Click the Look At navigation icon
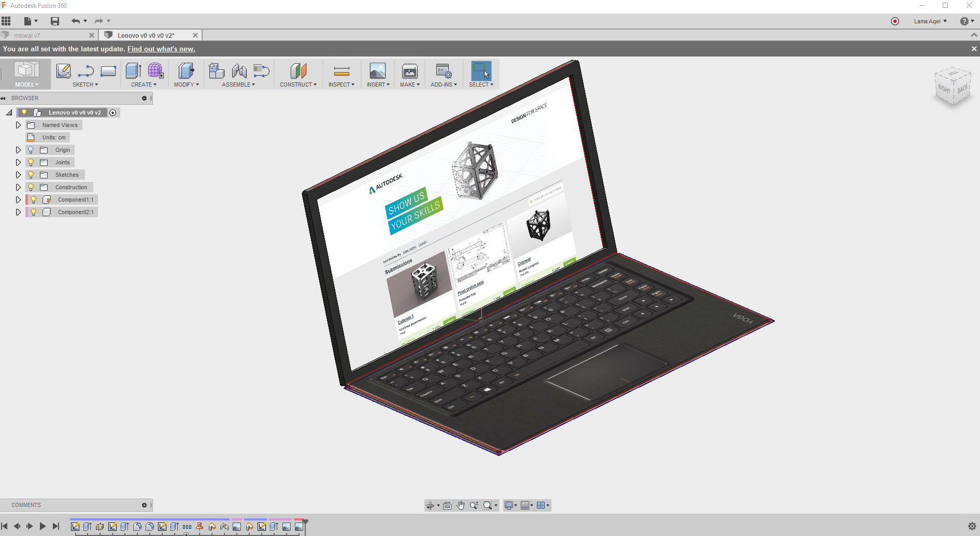 (x=447, y=505)
